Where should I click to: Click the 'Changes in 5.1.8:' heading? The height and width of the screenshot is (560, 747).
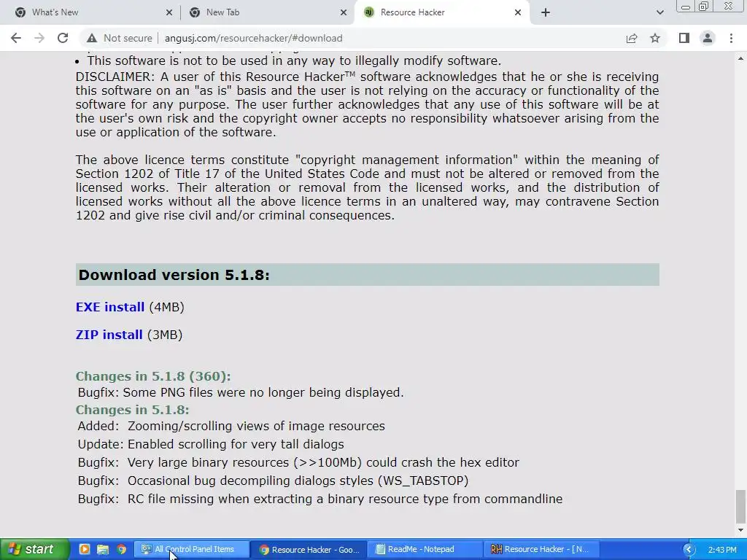(x=133, y=410)
